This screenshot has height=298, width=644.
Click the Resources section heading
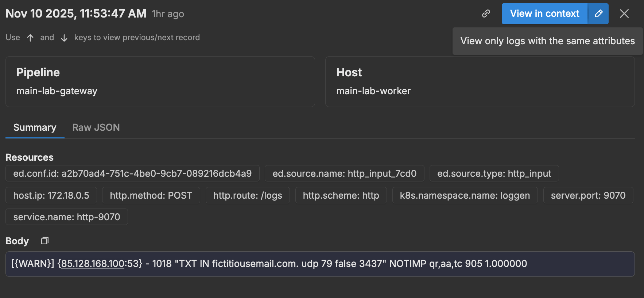click(x=30, y=157)
